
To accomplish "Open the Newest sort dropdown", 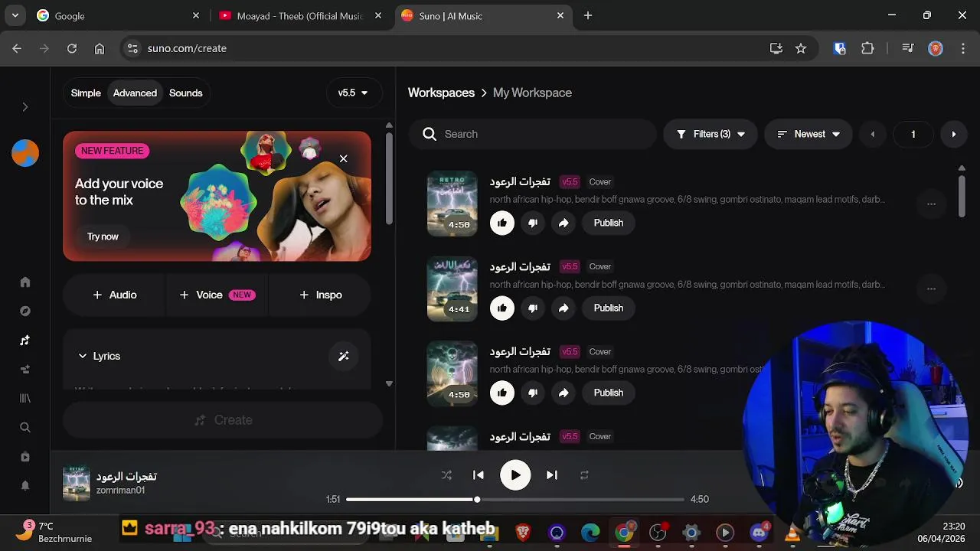I will (808, 134).
